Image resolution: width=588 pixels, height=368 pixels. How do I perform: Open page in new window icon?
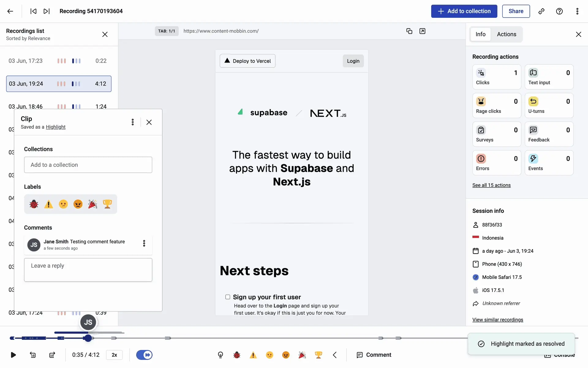click(x=422, y=31)
